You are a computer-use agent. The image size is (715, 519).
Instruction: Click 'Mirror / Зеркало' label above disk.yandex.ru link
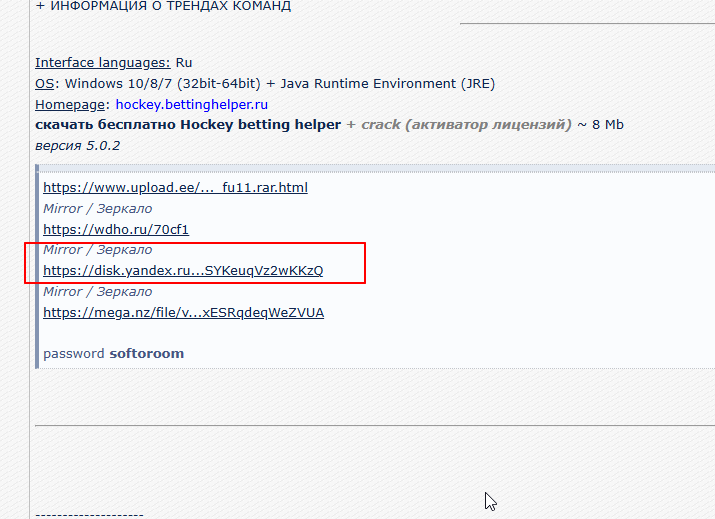(x=98, y=250)
